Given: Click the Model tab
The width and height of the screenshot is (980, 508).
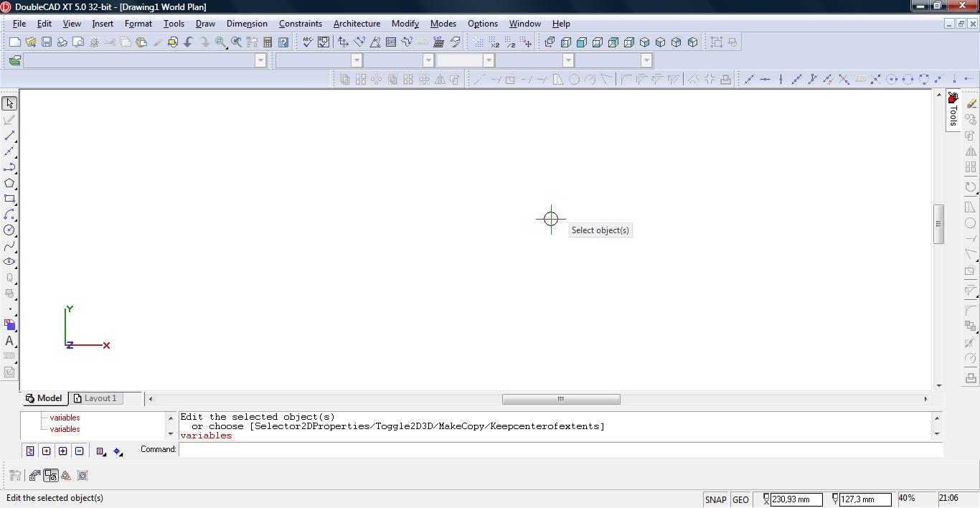Looking at the screenshot, I should pos(44,398).
